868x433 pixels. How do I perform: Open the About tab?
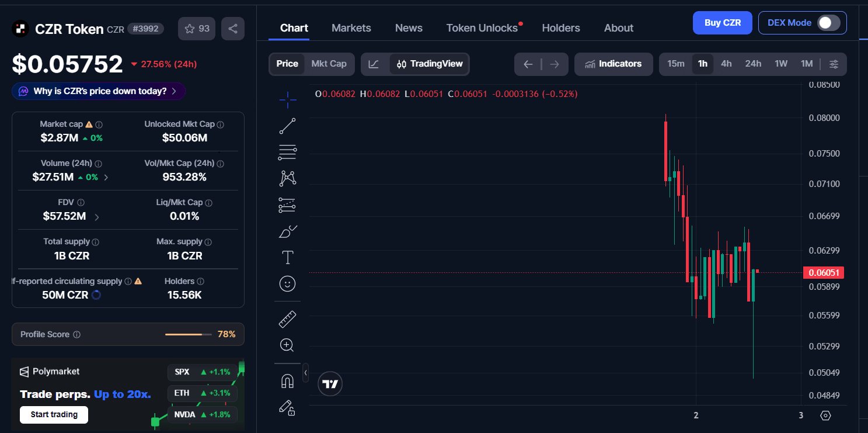619,28
